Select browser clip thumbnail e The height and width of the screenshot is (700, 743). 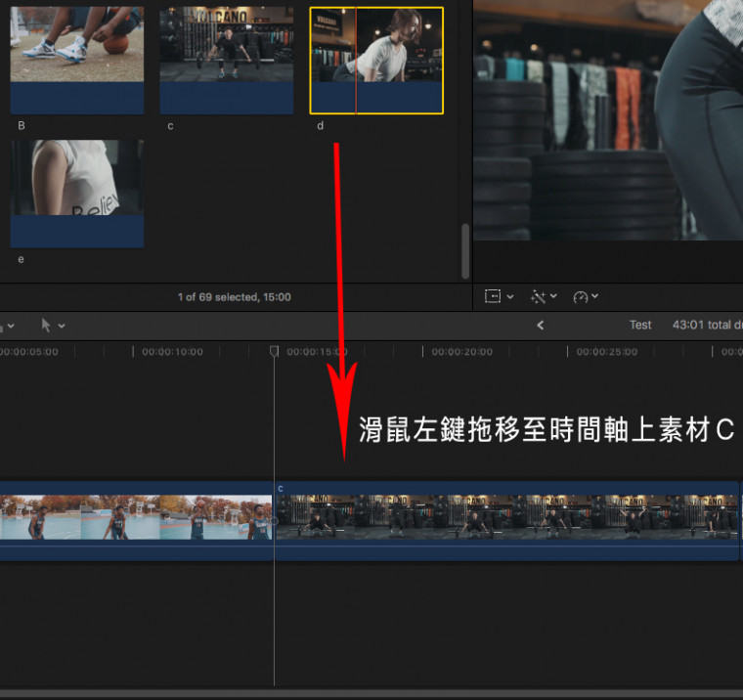click(x=77, y=194)
